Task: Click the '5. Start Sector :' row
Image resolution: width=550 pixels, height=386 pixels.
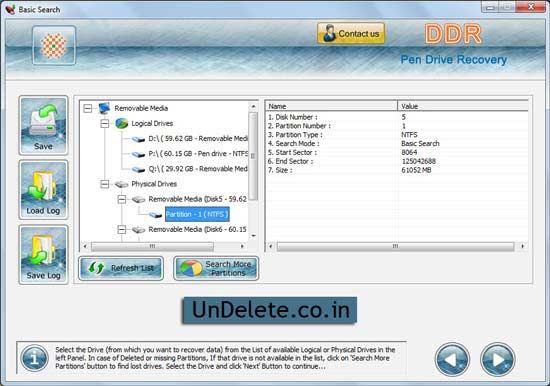Action: coord(397,153)
